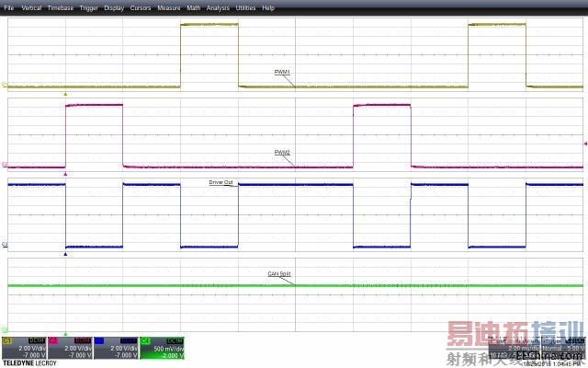Open the pink C2 channel descriptor box
This screenshot has height=368, width=588.
70,348
